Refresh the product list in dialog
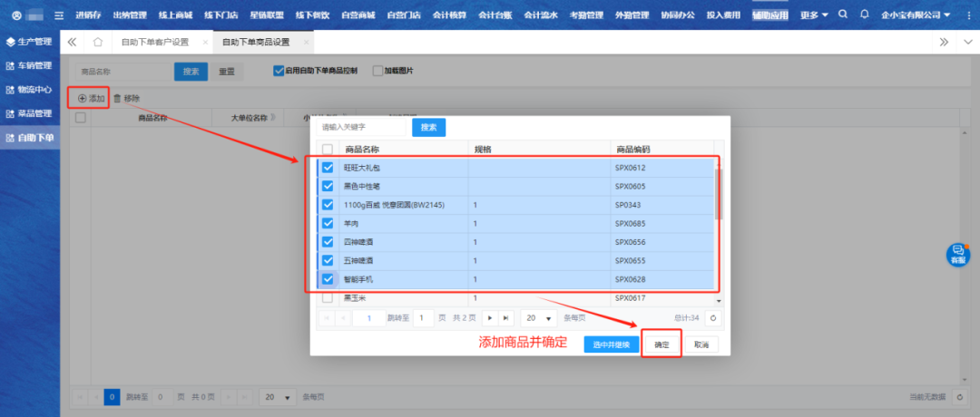Screen dimensions: 980x417 coord(712,318)
